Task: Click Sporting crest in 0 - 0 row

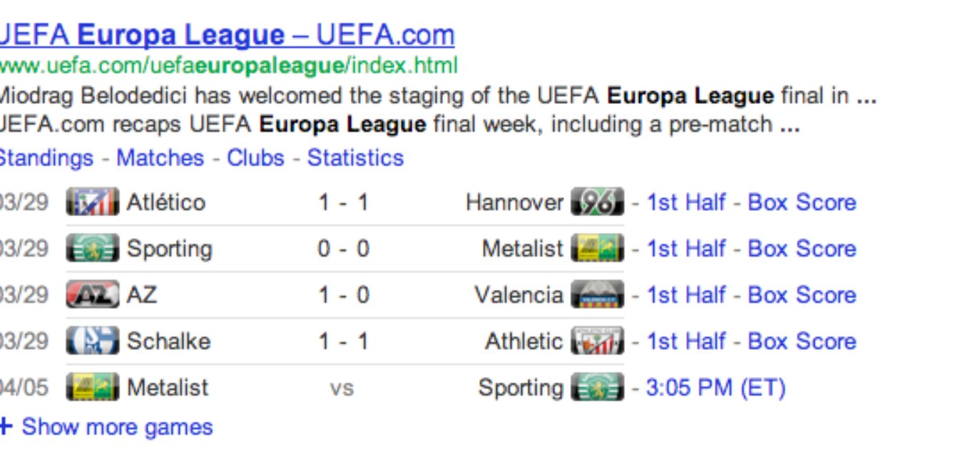Action: [92, 249]
